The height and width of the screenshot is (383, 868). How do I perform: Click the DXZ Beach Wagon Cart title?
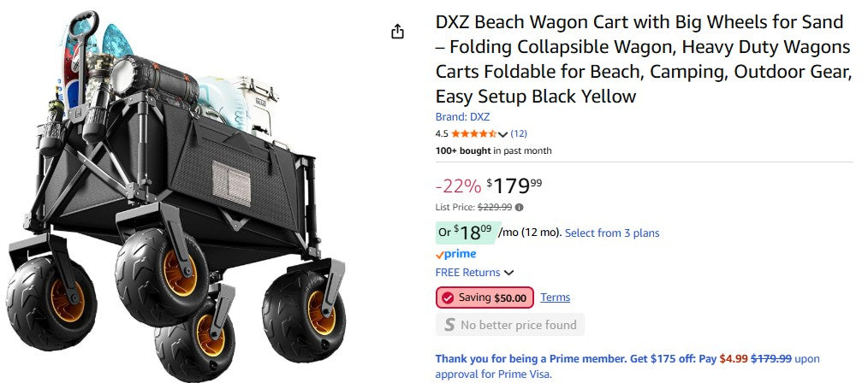(x=642, y=59)
